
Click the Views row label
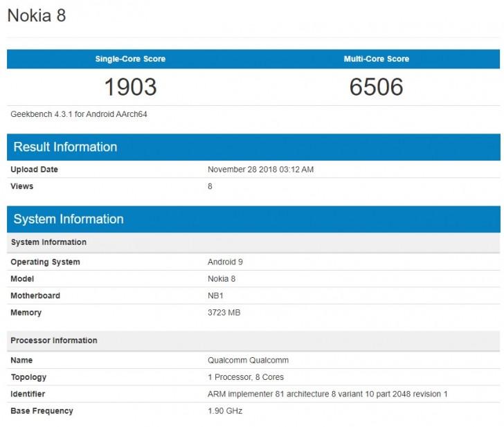point(21,186)
